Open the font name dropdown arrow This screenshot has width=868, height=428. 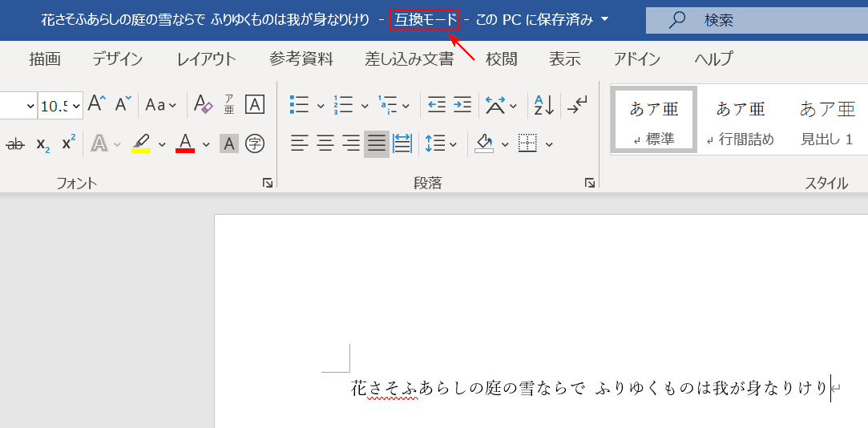pos(30,105)
